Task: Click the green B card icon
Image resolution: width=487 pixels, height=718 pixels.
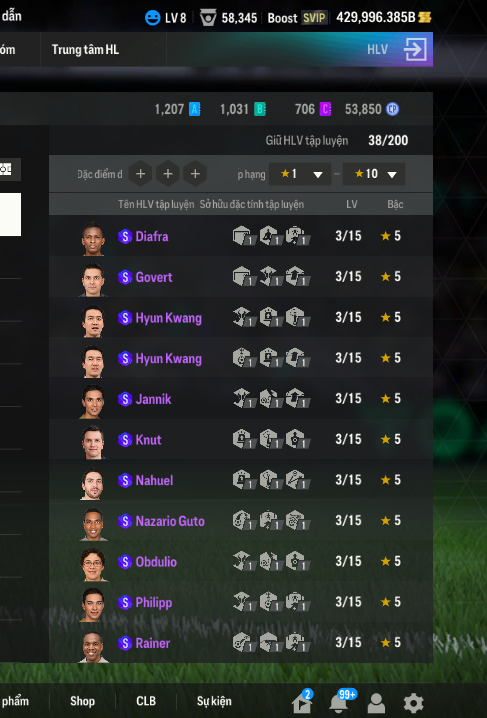Action: [260, 109]
